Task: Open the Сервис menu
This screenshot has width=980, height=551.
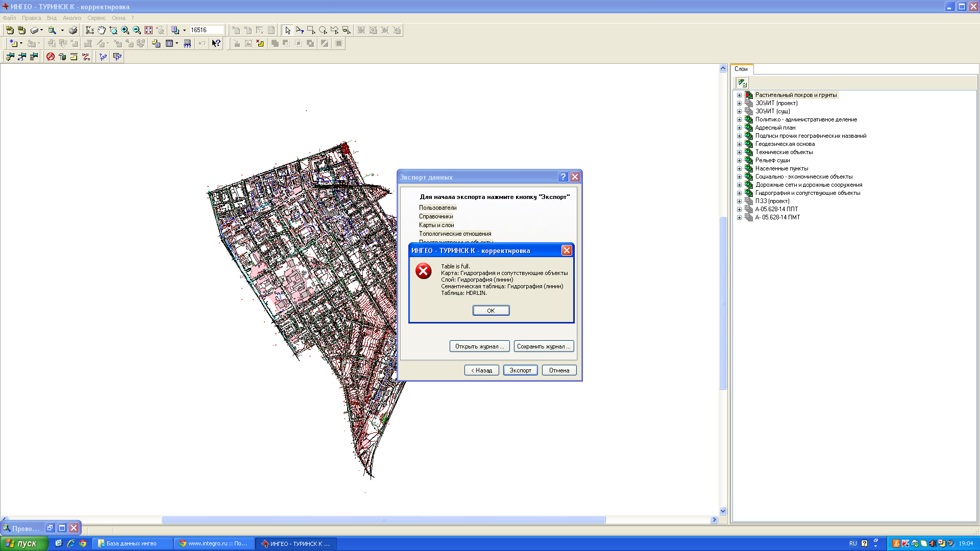Action: [96, 18]
